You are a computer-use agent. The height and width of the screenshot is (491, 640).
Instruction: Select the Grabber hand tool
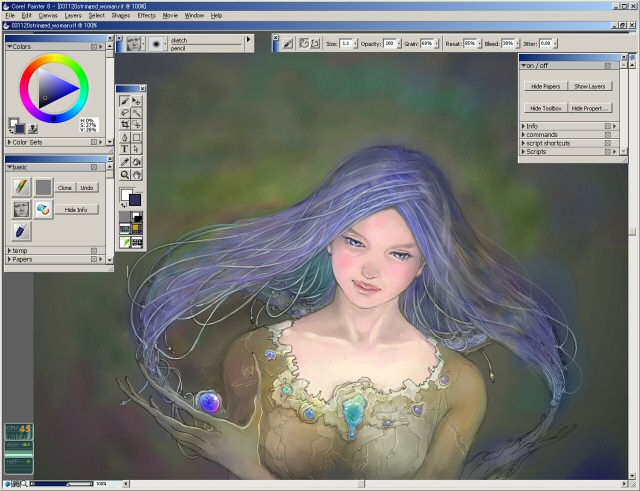click(x=137, y=175)
